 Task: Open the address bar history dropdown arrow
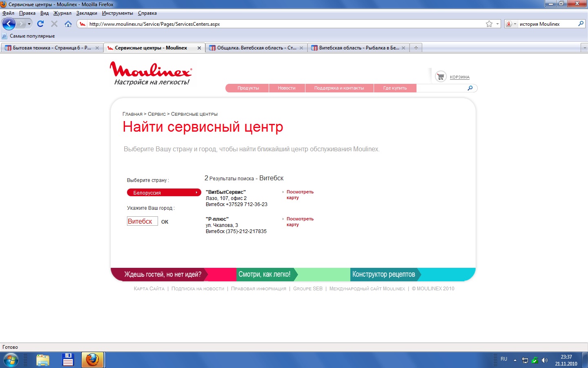[x=497, y=24]
